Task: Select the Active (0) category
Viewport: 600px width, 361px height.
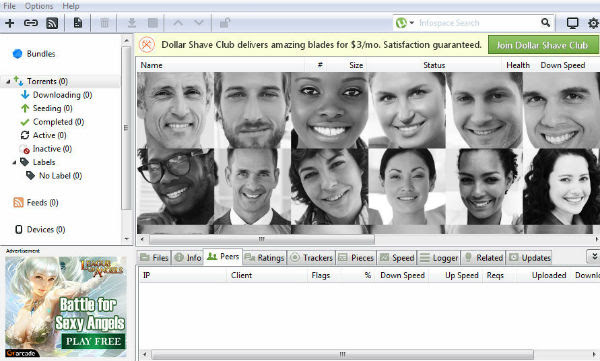Action: pyautogui.click(x=49, y=135)
